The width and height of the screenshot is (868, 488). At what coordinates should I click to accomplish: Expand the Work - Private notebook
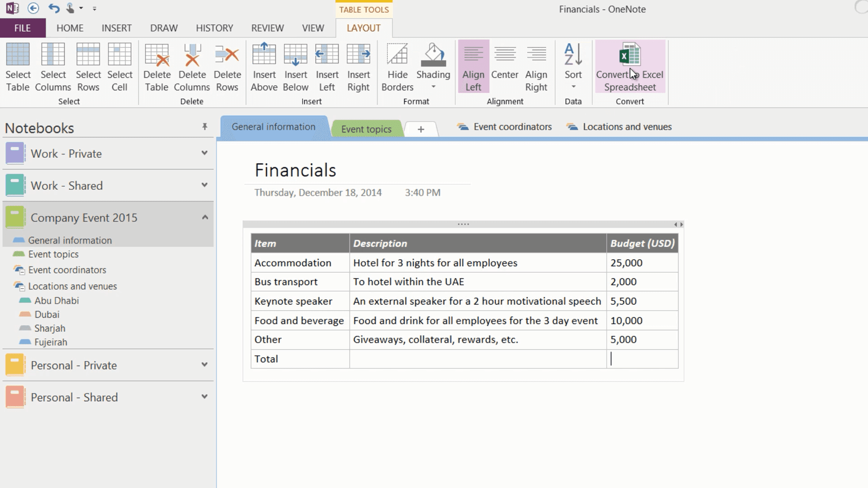(x=205, y=153)
